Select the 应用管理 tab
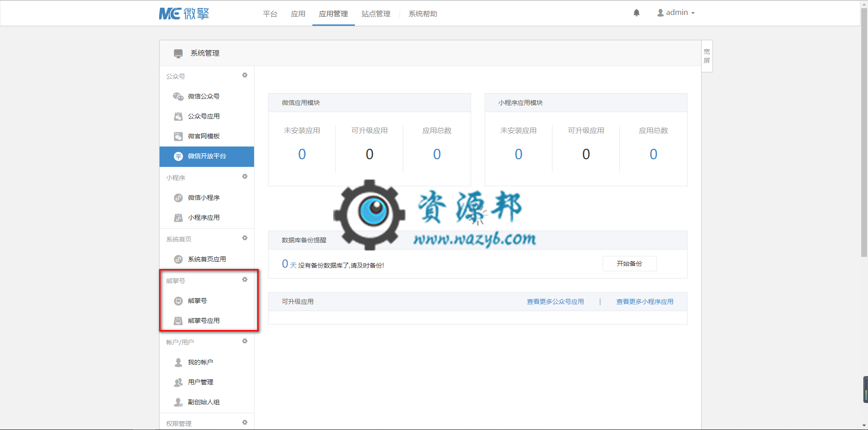The width and height of the screenshot is (868, 430). tap(333, 14)
